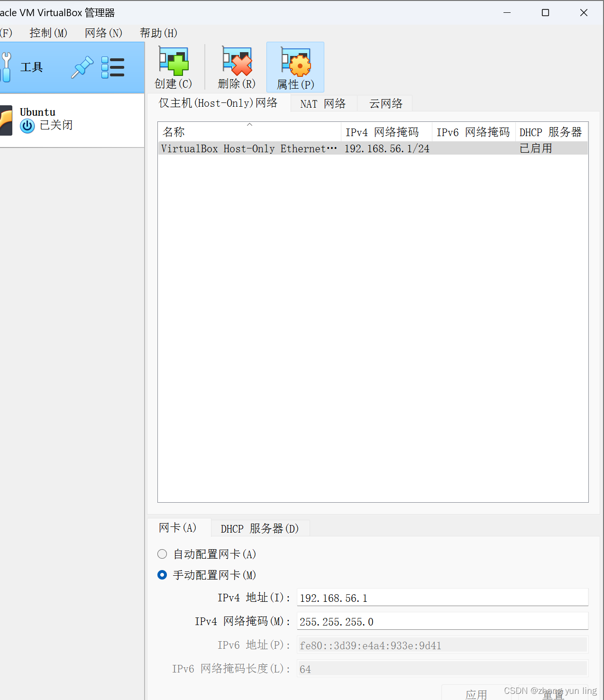Switch to the DHCP 服务器(D) tab
This screenshot has width=604, height=700.
click(x=260, y=528)
